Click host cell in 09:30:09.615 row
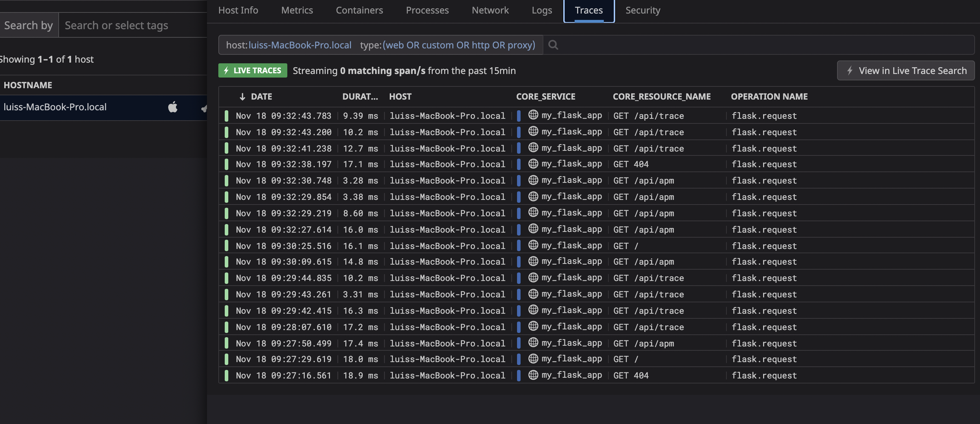 (x=447, y=262)
